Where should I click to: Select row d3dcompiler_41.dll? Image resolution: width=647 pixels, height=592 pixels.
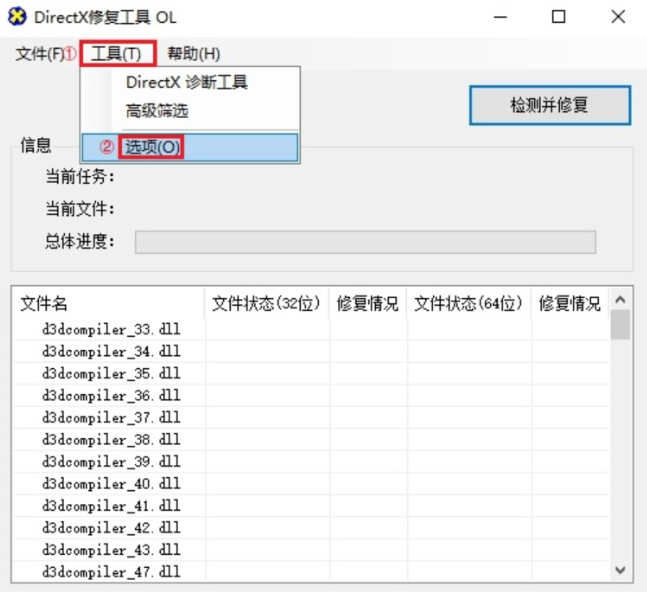pyautogui.click(x=311, y=506)
